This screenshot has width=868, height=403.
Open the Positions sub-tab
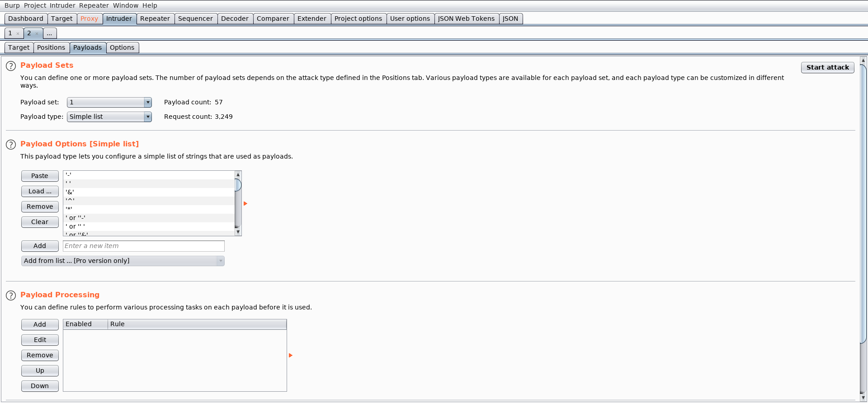pyautogui.click(x=51, y=47)
